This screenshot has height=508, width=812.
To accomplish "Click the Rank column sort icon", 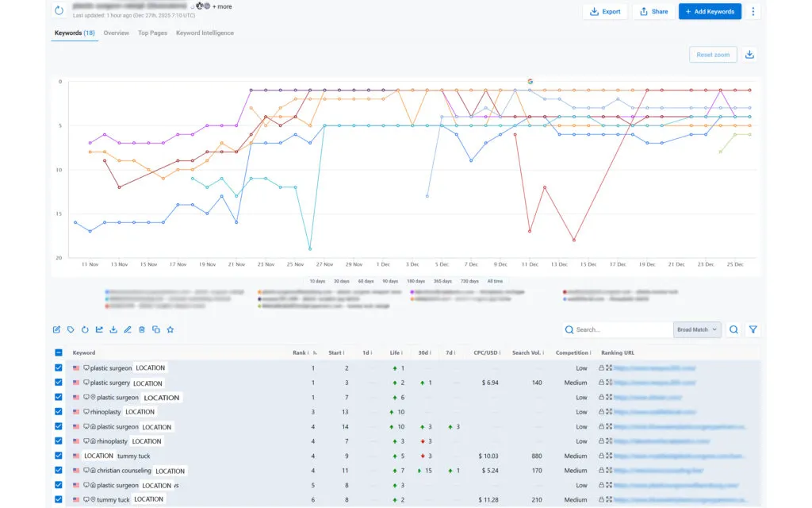I will click(315, 353).
